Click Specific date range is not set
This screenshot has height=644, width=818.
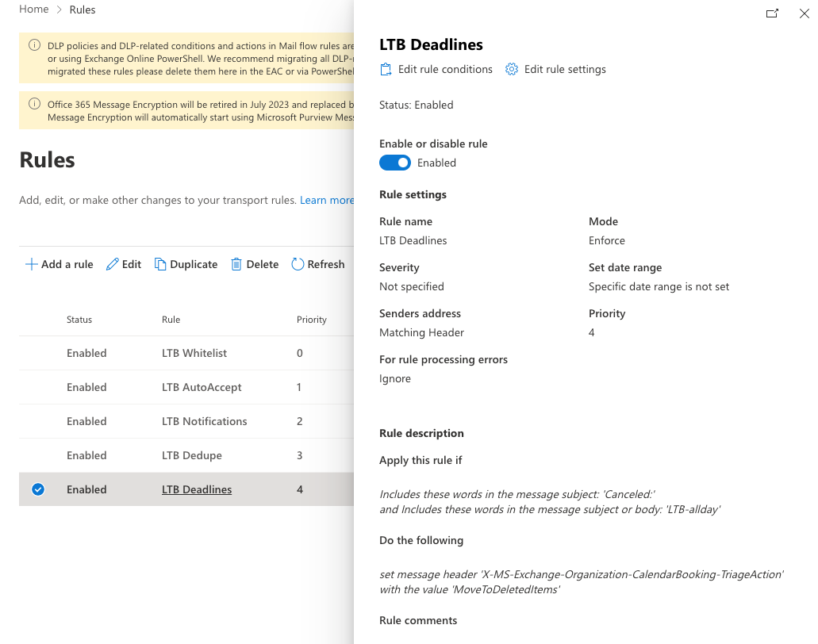tap(659, 286)
